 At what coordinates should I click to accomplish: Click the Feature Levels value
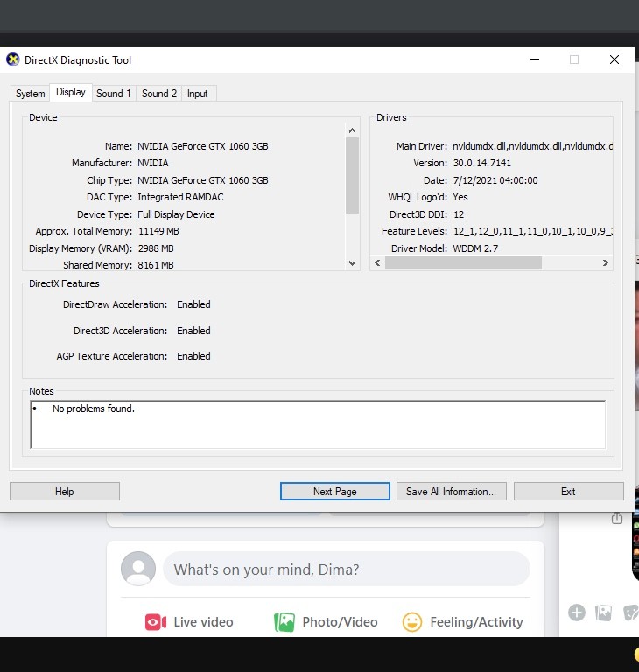pyautogui.click(x=532, y=231)
